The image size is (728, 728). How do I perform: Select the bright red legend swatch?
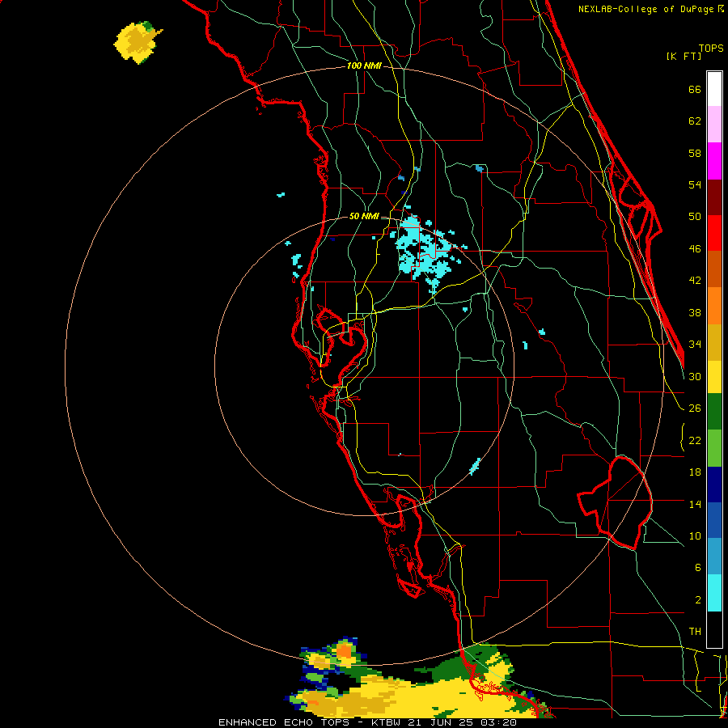[714, 233]
